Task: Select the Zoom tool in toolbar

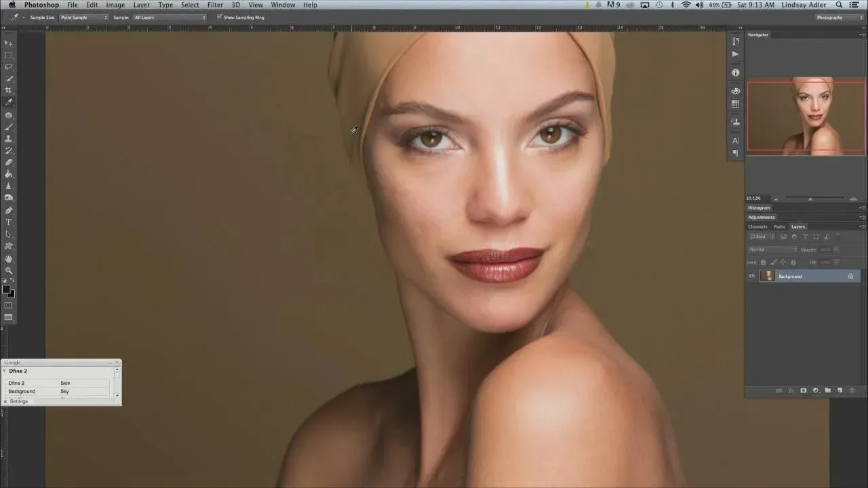Action: (9, 270)
